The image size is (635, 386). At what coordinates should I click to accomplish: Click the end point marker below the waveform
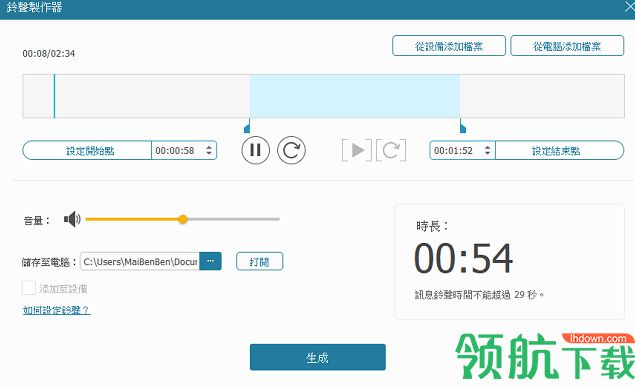coord(462,127)
